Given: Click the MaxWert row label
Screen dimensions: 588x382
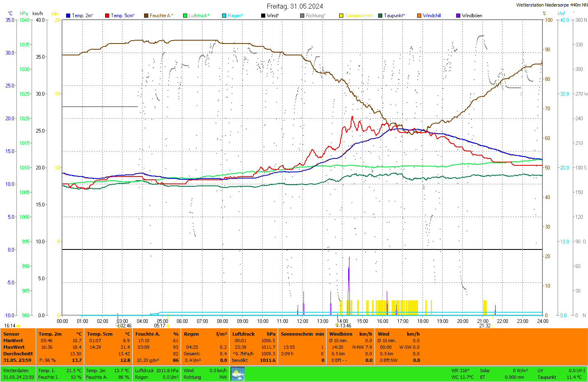Looking at the screenshot, I should [x=14, y=347].
